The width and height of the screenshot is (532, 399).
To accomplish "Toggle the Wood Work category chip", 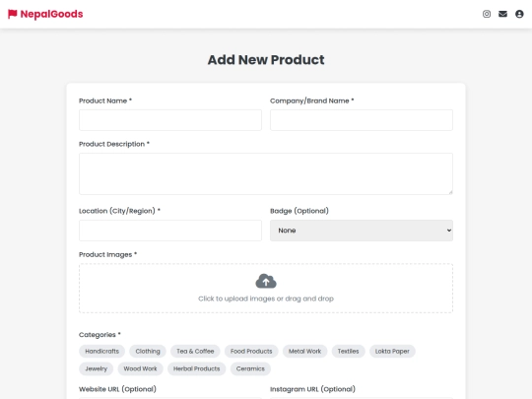I will pyautogui.click(x=140, y=368).
